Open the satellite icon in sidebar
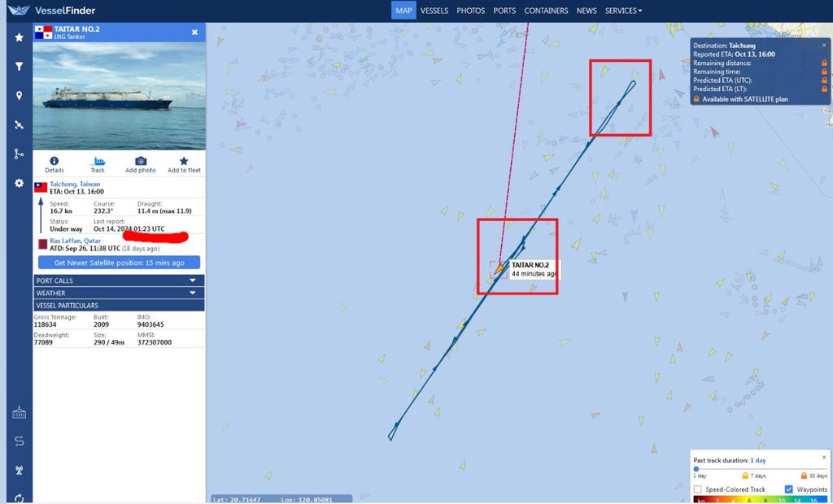Image resolution: width=833 pixels, height=504 pixels. point(20,125)
